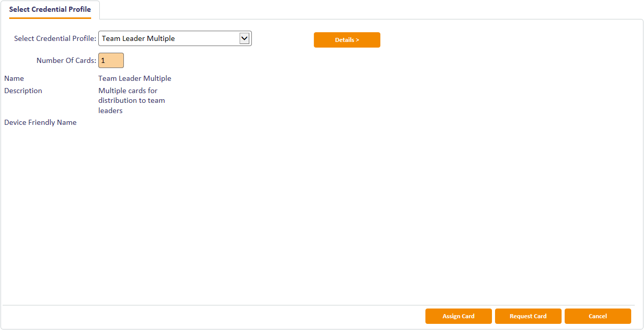Viewport: 644px width, 330px height.
Task: Click the Number Of Cards input field
Action: click(x=111, y=60)
